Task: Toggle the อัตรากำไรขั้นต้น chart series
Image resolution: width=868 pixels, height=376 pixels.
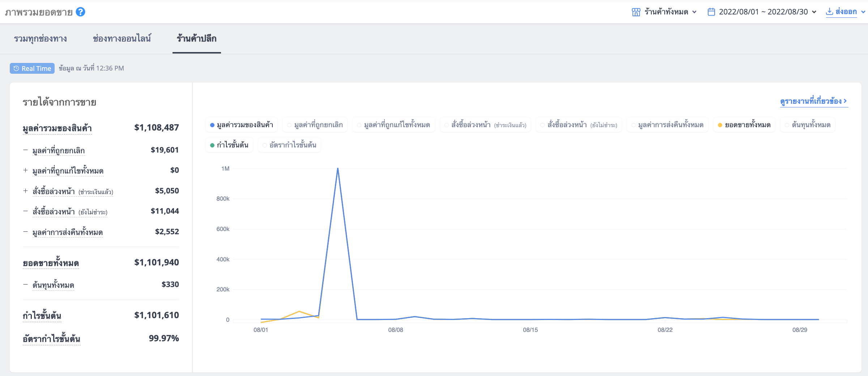Action: [289, 145]
